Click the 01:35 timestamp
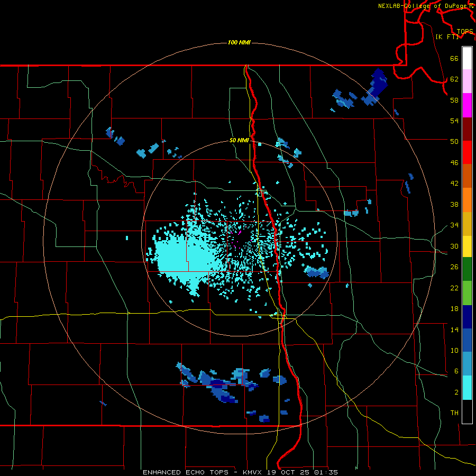This screenshot has height=476, width=476. 326,472
